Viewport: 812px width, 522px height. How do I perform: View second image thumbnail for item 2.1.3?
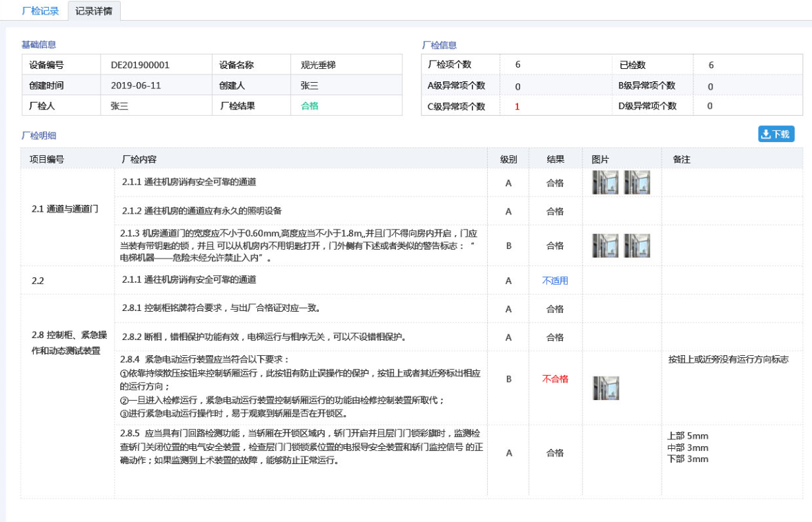pyautogui.click(x=637, y=245)
